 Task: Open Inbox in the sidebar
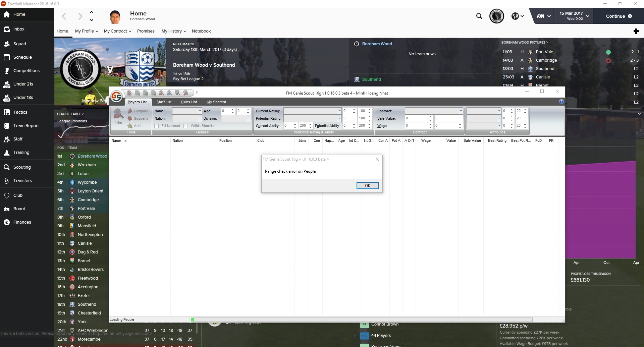pos(27,29)
